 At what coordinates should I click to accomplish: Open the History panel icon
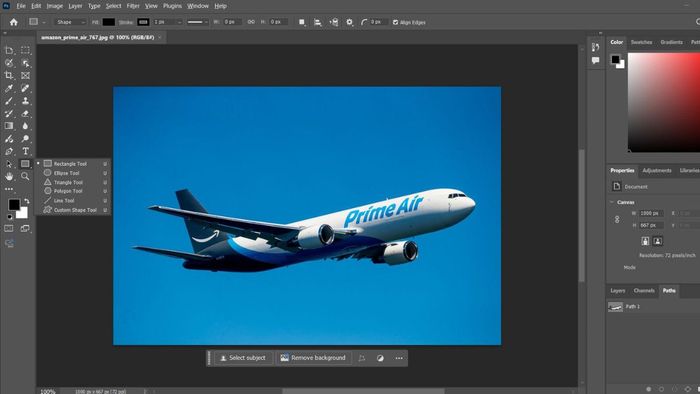[595, 47]
